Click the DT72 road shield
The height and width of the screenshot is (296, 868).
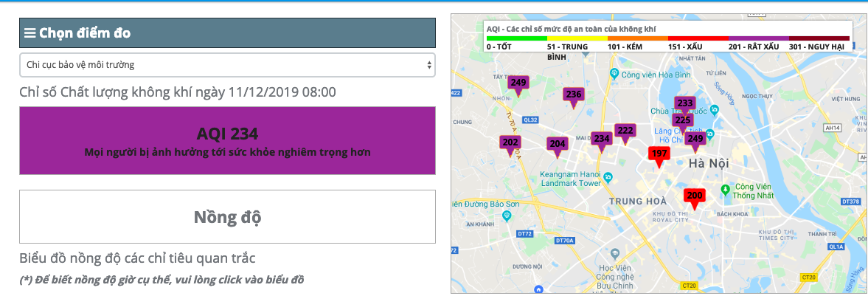(525, 234)
